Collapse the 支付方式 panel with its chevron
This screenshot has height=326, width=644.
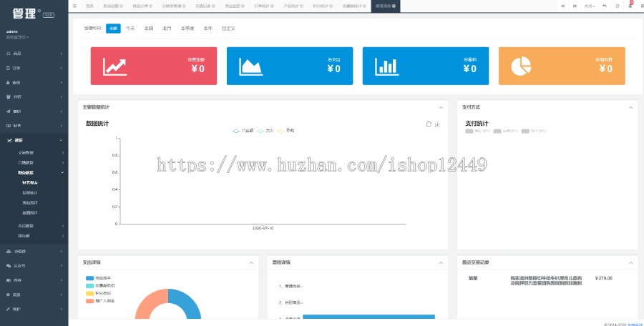[630, 107]
